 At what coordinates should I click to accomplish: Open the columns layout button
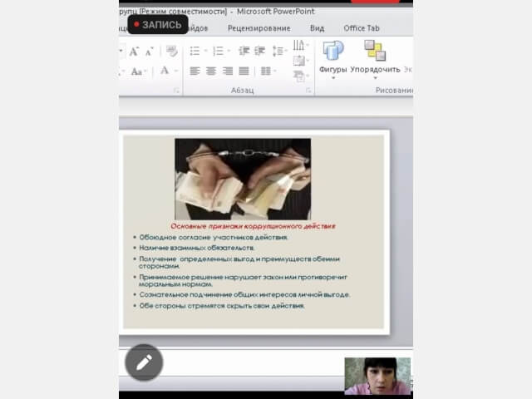(266, 71)
